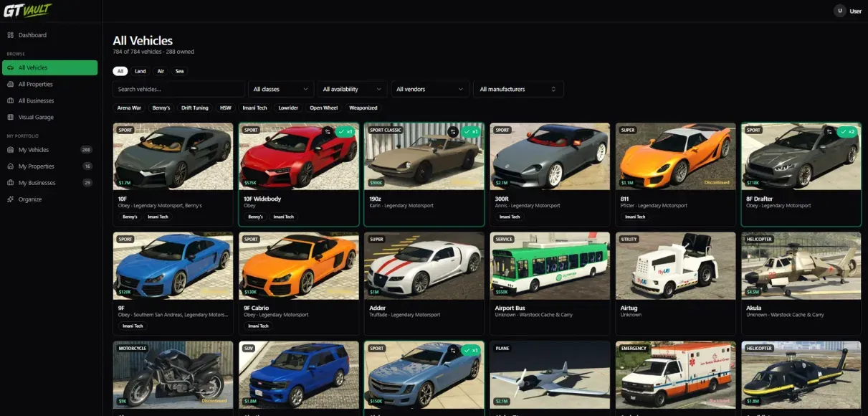
Task: Open the Airtug vehicle card
Action: pyautogui.click(x=675, y=283)
